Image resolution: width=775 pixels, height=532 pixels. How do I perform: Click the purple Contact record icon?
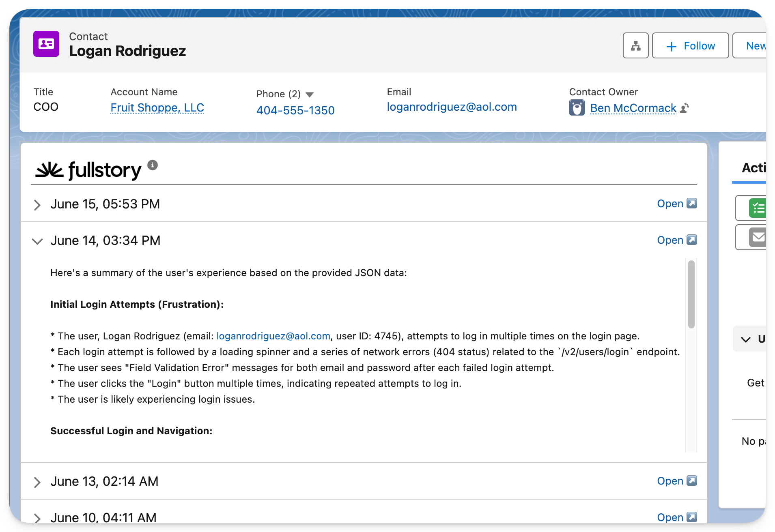coord(46,44)
